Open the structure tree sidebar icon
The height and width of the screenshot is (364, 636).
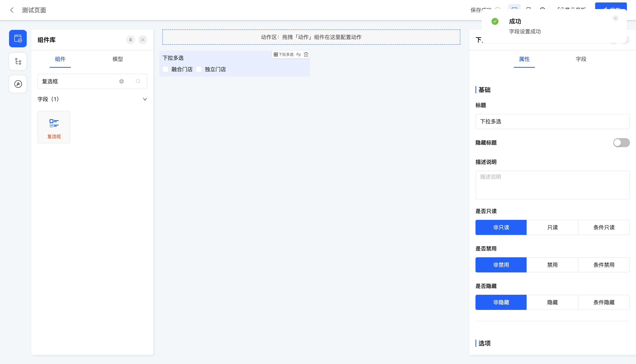coord(18,61)
